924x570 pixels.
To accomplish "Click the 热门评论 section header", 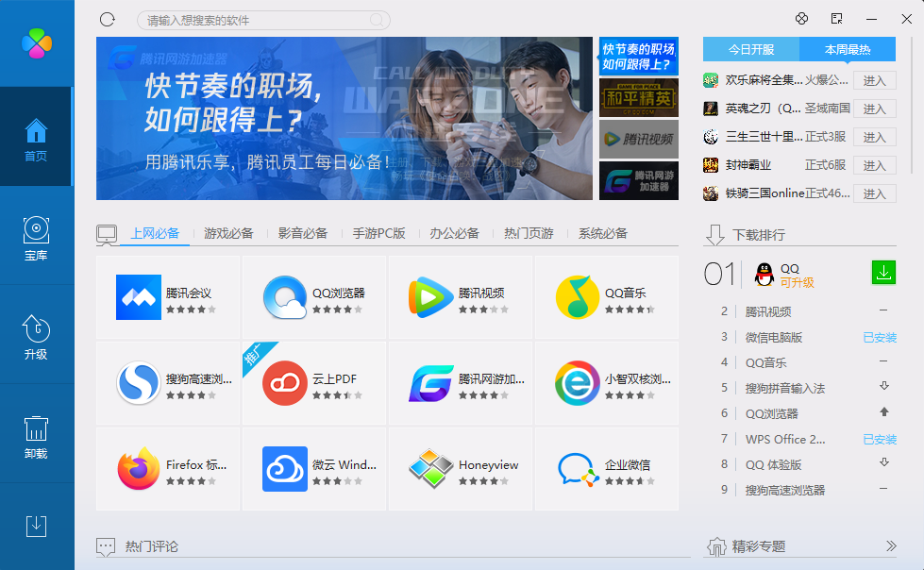I will (151, 546).
